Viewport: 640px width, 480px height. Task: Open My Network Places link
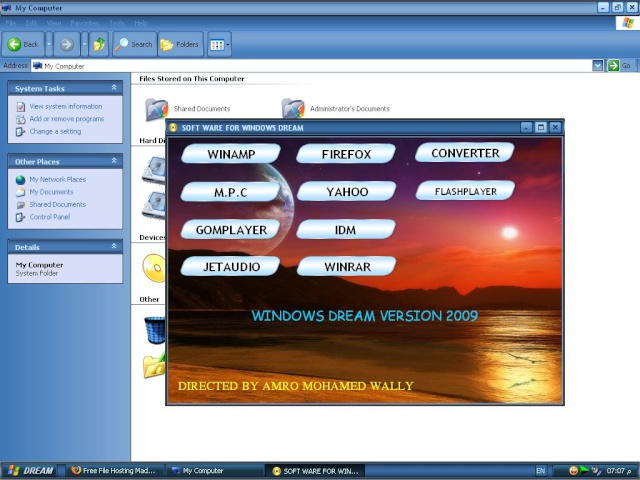58,179
